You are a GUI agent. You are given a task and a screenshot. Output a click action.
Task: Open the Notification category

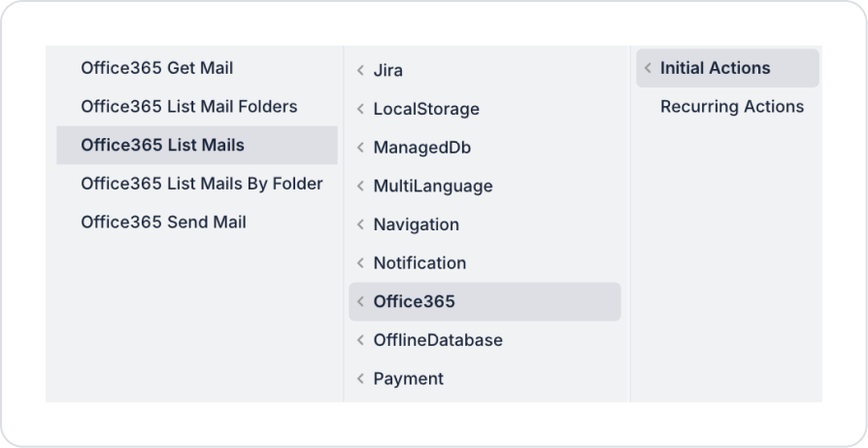[x=484, y=263]
